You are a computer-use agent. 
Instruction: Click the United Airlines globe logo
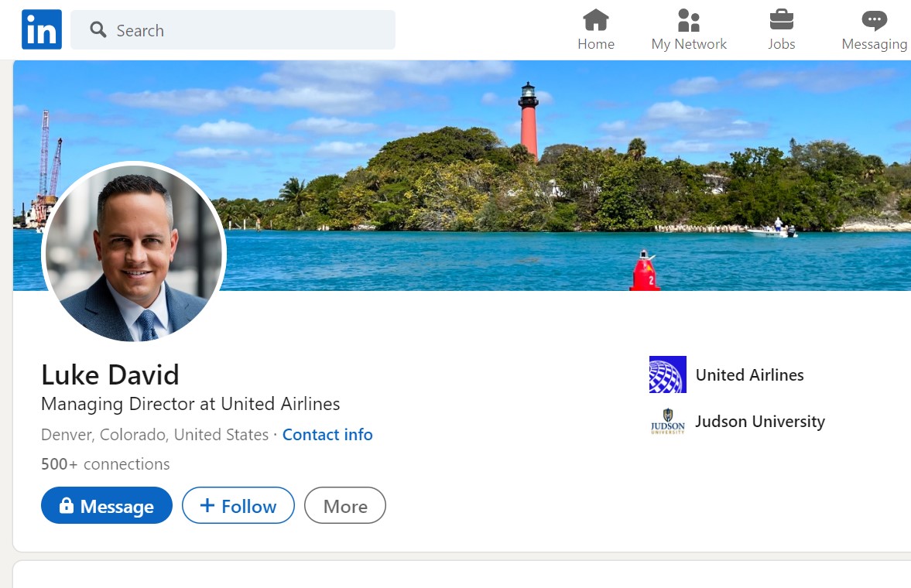click(x=667, y=374)
